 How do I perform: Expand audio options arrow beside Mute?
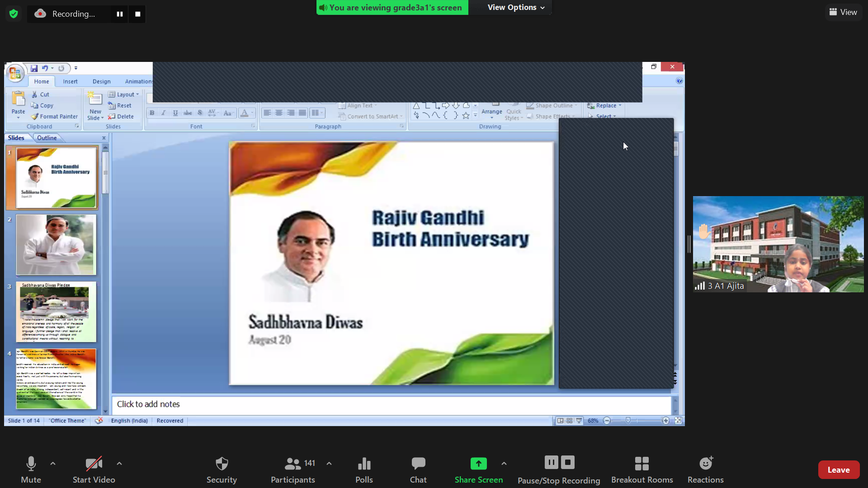coord(53,464)
